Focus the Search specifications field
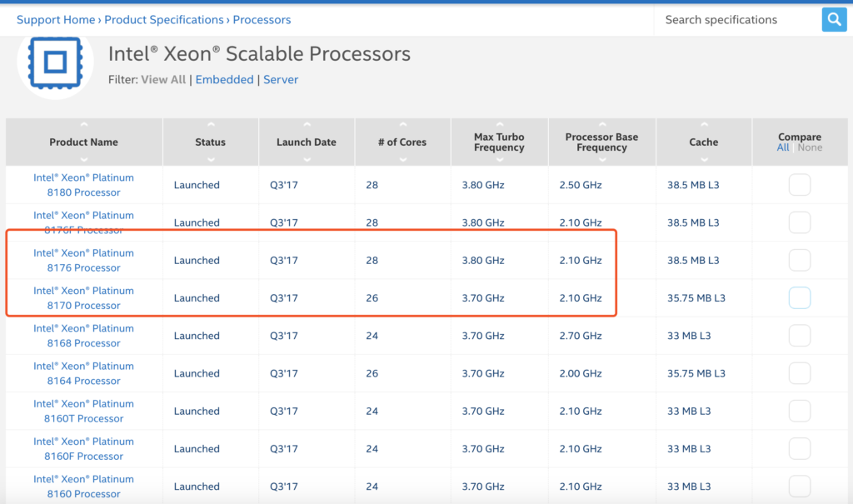The image size is (853, 504). click(738, 20)
